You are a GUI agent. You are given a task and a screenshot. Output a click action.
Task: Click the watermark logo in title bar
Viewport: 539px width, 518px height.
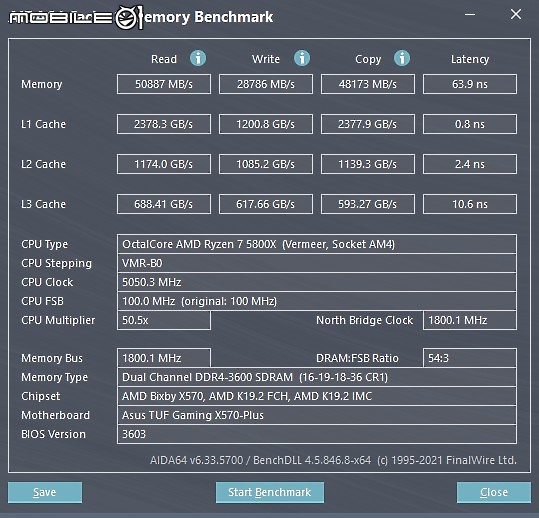pos(75,17)
